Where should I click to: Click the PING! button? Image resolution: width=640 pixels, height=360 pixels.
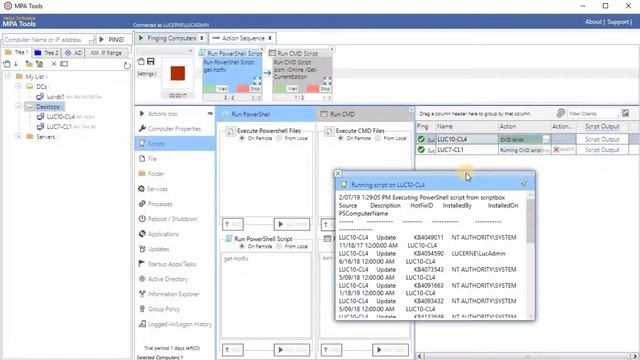pyautogui.click(x=113, y=40)
